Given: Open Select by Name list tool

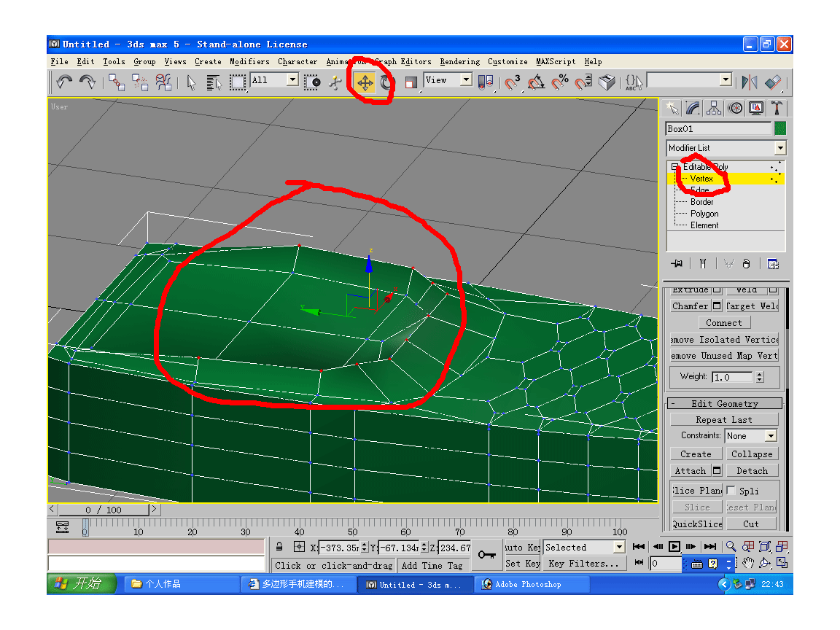Looking at the screenshot, I should (x=214, y=82).
